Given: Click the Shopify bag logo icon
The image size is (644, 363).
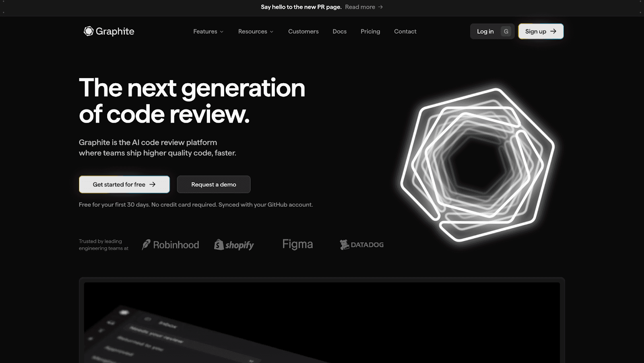Looking at the screenshot, I should coord(219,244).
